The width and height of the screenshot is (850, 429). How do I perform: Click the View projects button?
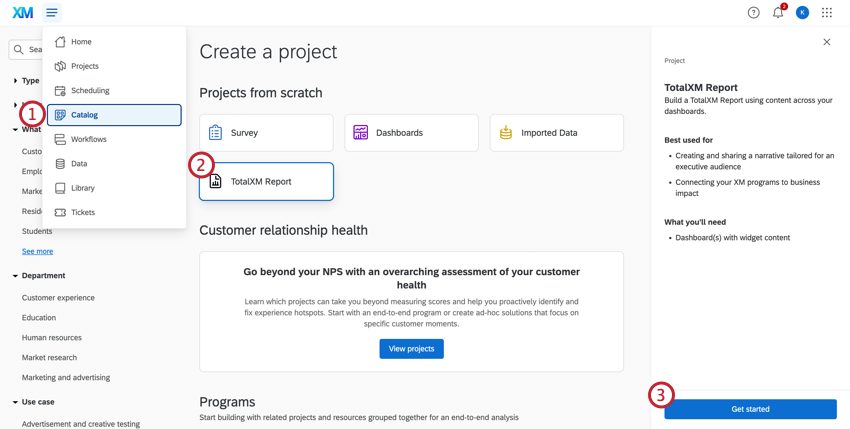click(x=411, y=349)
